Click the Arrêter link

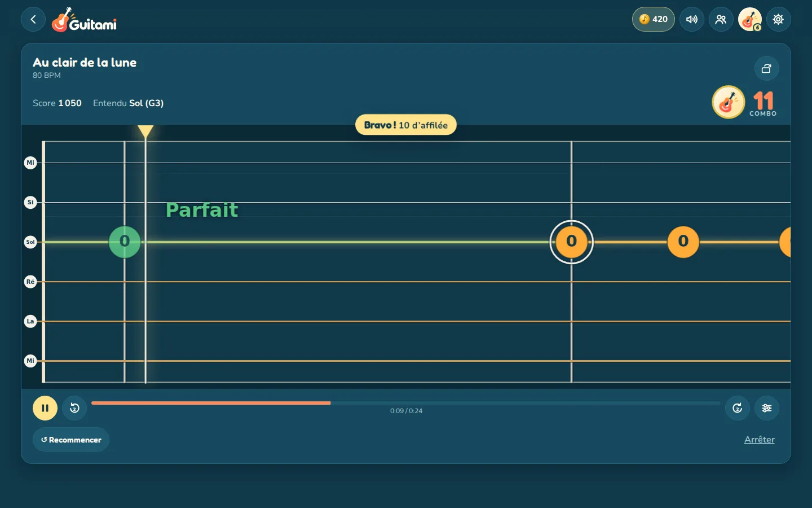tap(759, 440)
